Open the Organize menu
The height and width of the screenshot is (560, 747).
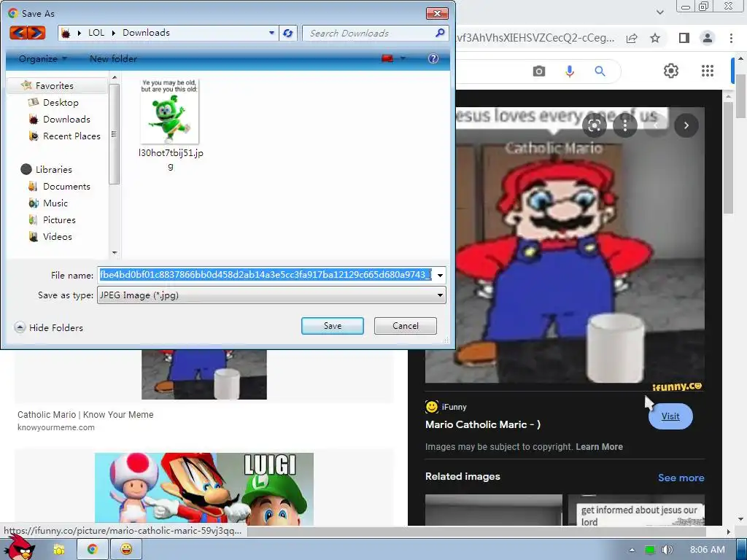pyautogui.click(x=43, y=58)
